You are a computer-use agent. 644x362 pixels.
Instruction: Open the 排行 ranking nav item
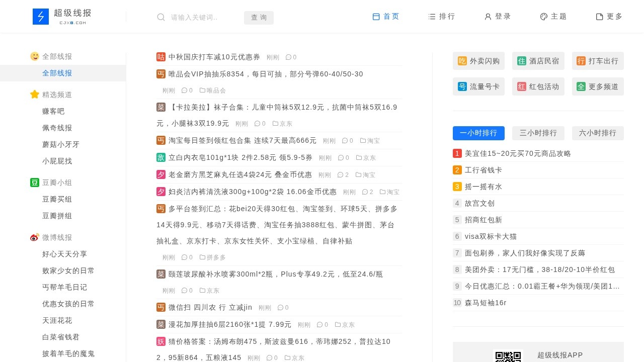point(442,17)
